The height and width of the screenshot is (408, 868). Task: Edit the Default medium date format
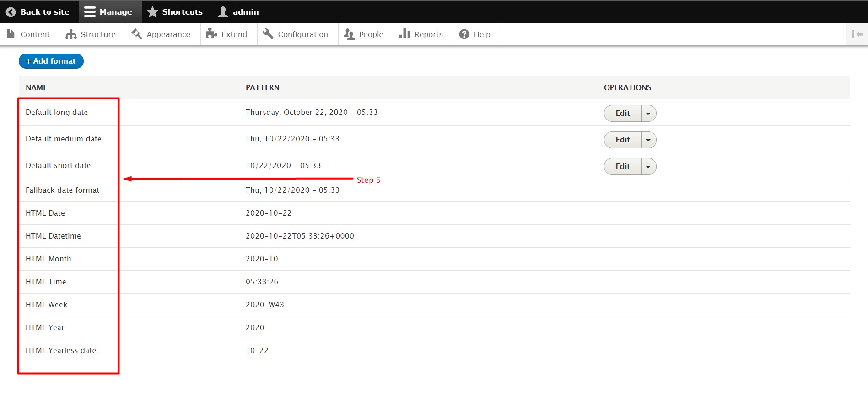click(x=623, y=140)
